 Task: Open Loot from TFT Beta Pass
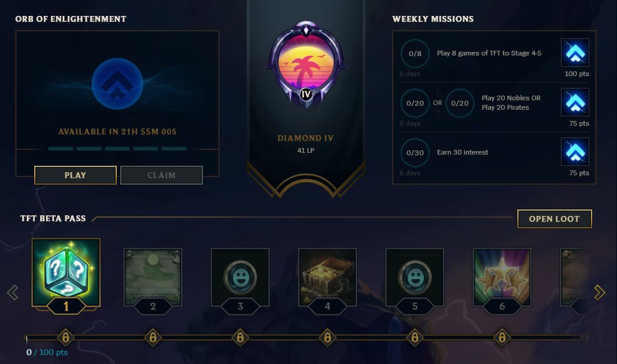coord(554,219)
